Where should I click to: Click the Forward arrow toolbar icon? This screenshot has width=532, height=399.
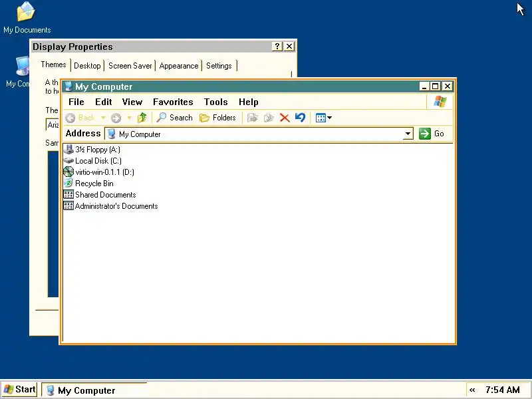pyautogui.click(x=116, y=118)
